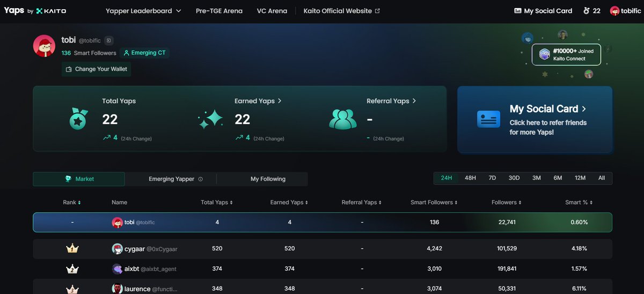Viewport: 644px width, 294px height.
Task: Click the info icon next to Emerging Yapper
Action: click(x=201, y=179)
